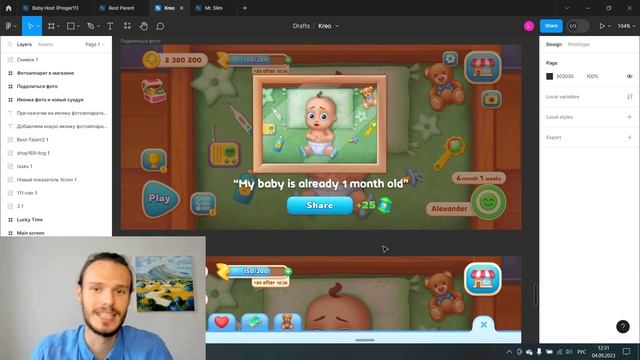The image size is (640, 360).
Task: Click the page background color swatch
Action: 549,76
